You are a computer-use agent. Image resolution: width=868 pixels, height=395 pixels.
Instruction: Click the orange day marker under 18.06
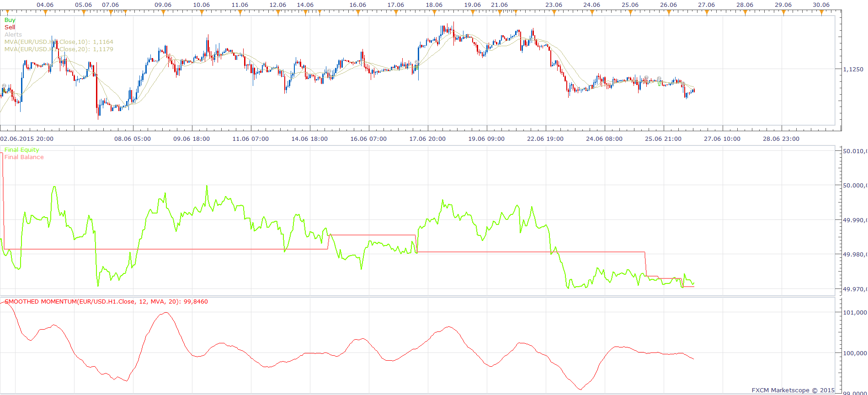[434, 12]
